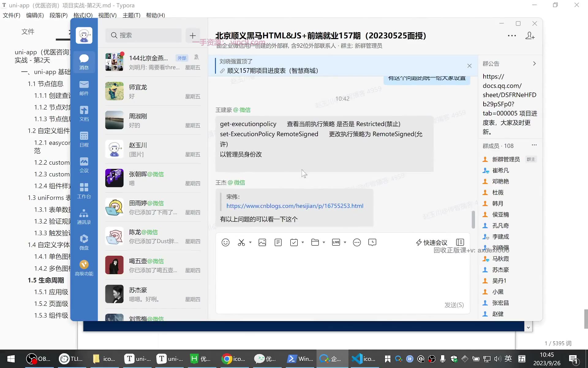Open the 格式(O) menu in Typora

pyautogui.click(x=83, y=15)
